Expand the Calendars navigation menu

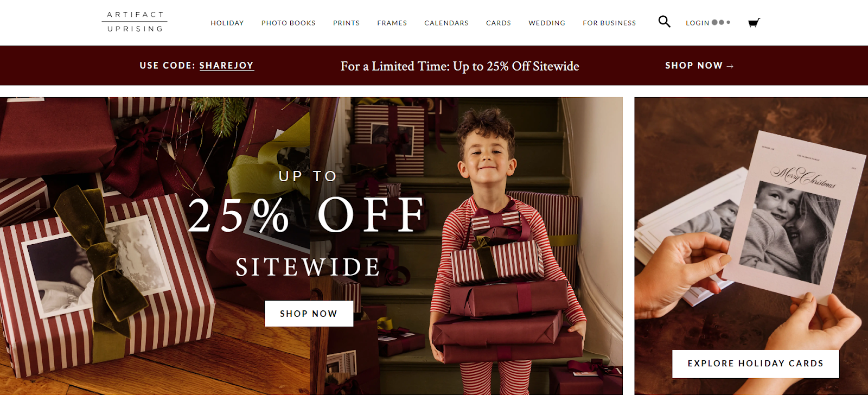446,23
